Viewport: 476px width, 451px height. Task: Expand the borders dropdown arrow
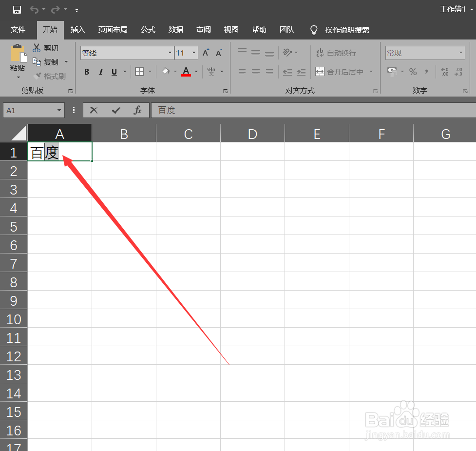[150, 72]
